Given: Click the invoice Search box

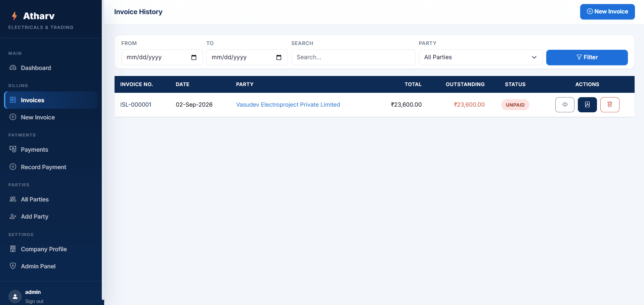Looking at the screenshot, I should pos(353,58).
